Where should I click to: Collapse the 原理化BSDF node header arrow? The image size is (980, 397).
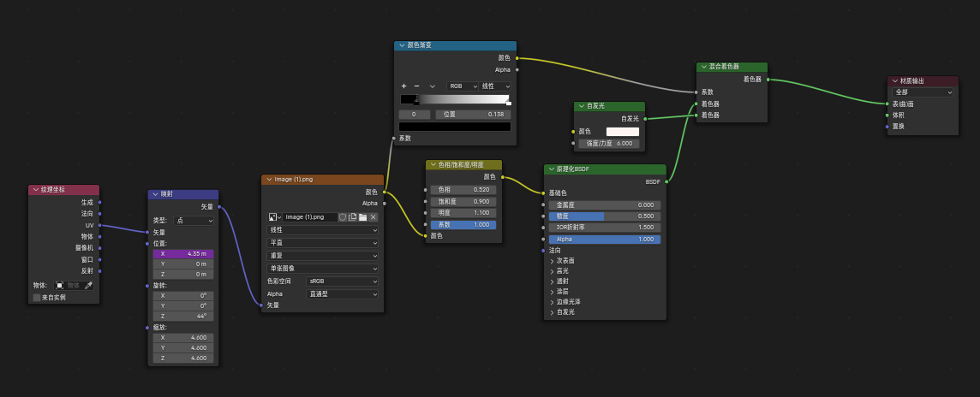(x=551, y=169)
